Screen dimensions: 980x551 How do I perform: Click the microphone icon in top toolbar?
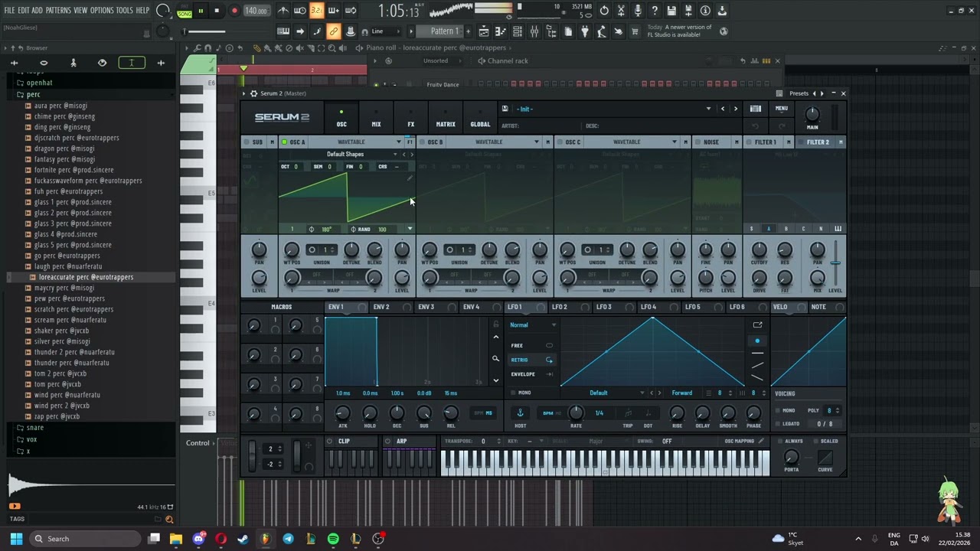pos(638,11)
